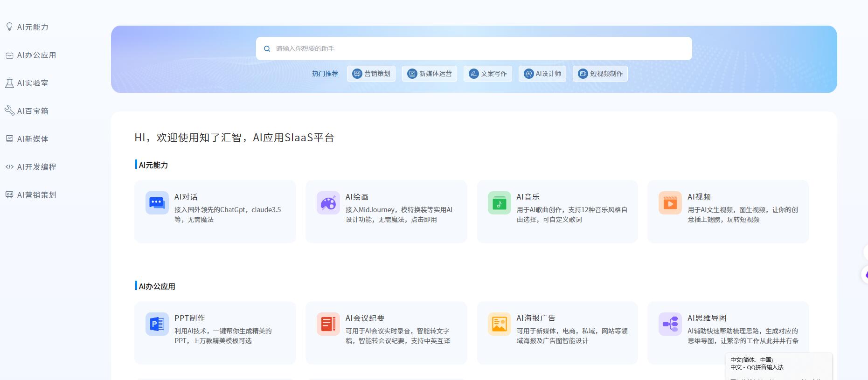Open the AI海报广告 yellow picture icon
The width and height of the screenshot is (868, 380).
[x=499, y=324]
